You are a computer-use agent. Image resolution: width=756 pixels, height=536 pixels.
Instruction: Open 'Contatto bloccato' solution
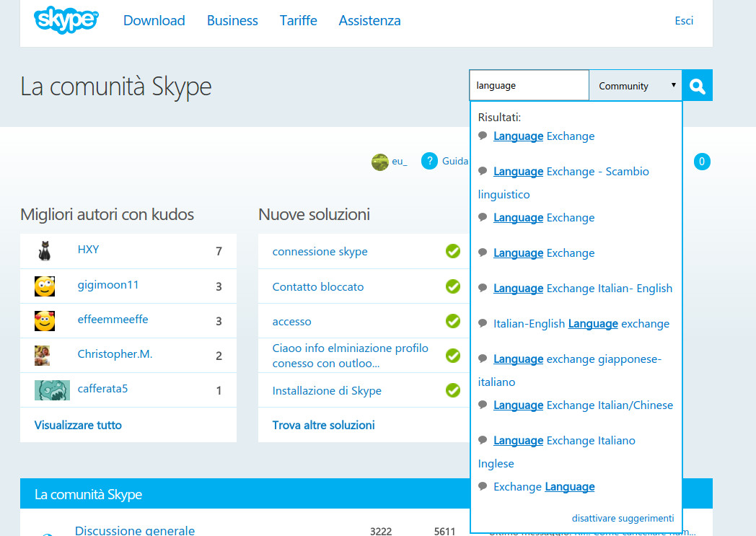318,287
